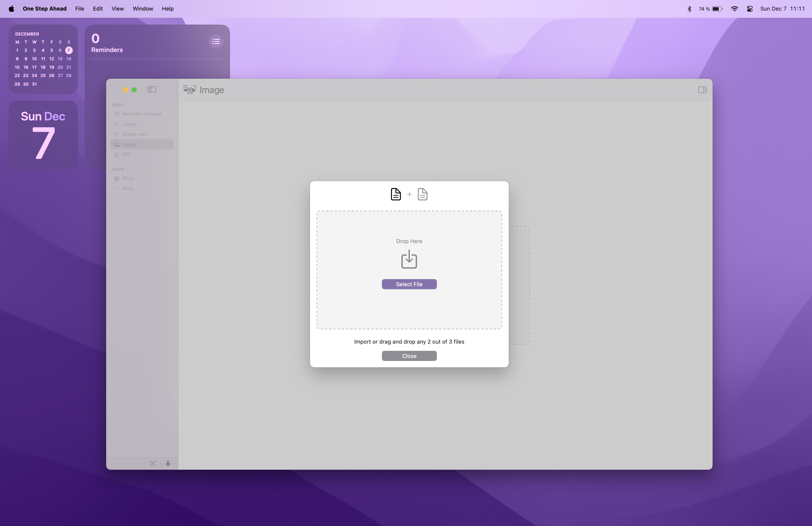Select the Logins lock icon in sidebar
This screenshot has height=526, width=812.
(117, 124)
